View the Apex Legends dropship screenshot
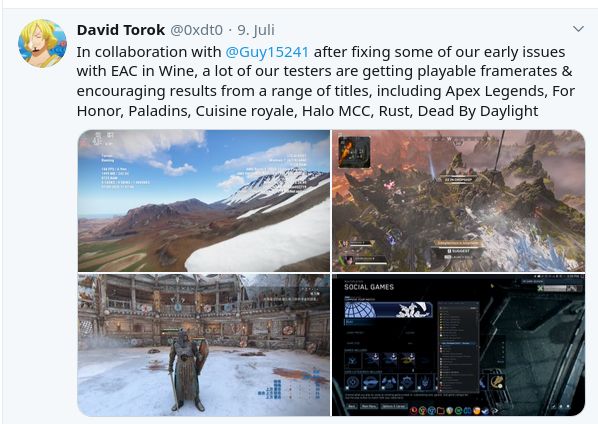 [x=458, y=201]
